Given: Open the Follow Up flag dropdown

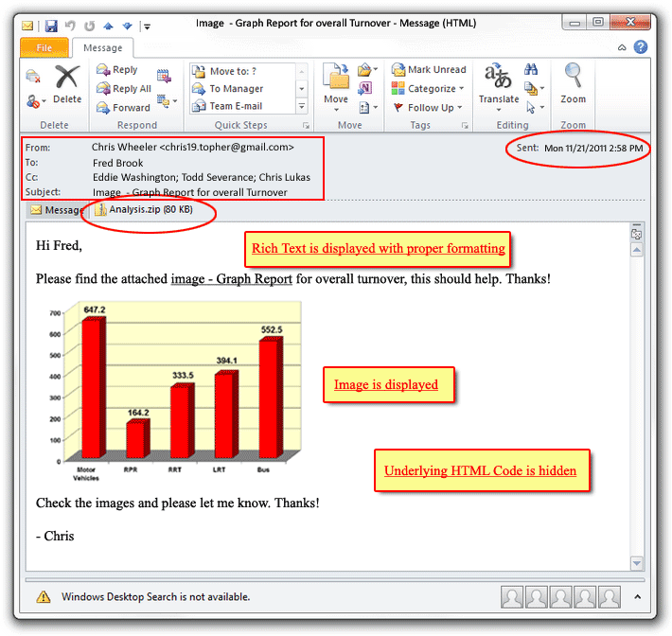Looking at the screenshot, I should 428,107.
